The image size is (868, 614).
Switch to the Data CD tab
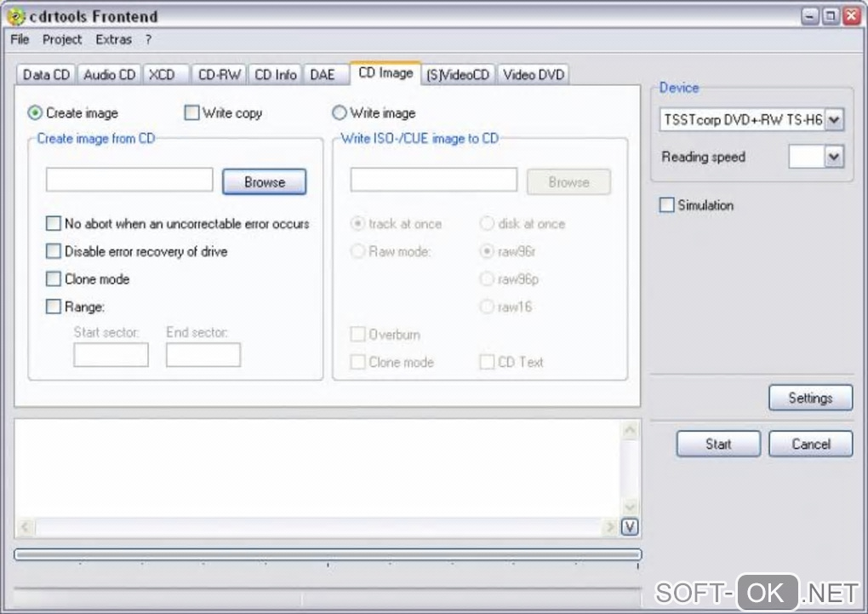click(x=47, y=74)
